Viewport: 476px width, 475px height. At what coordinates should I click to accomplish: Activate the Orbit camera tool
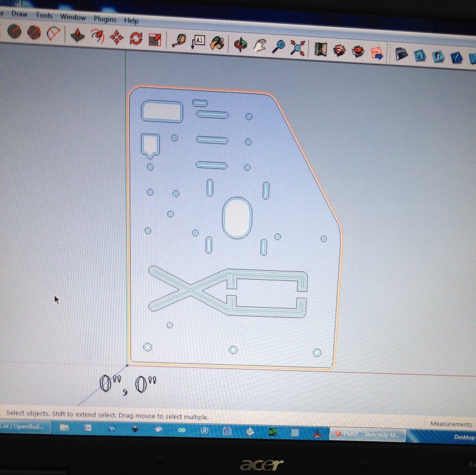(x=240, y=44)
